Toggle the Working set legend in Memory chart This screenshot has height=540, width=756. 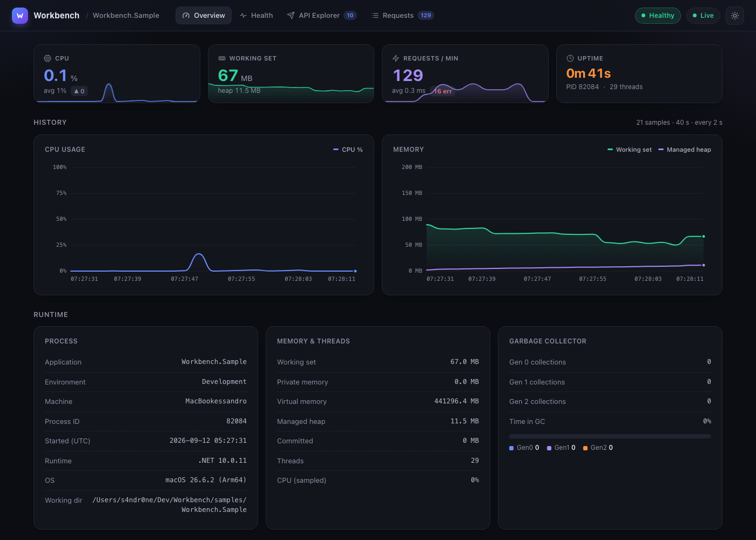click(630, 150)
